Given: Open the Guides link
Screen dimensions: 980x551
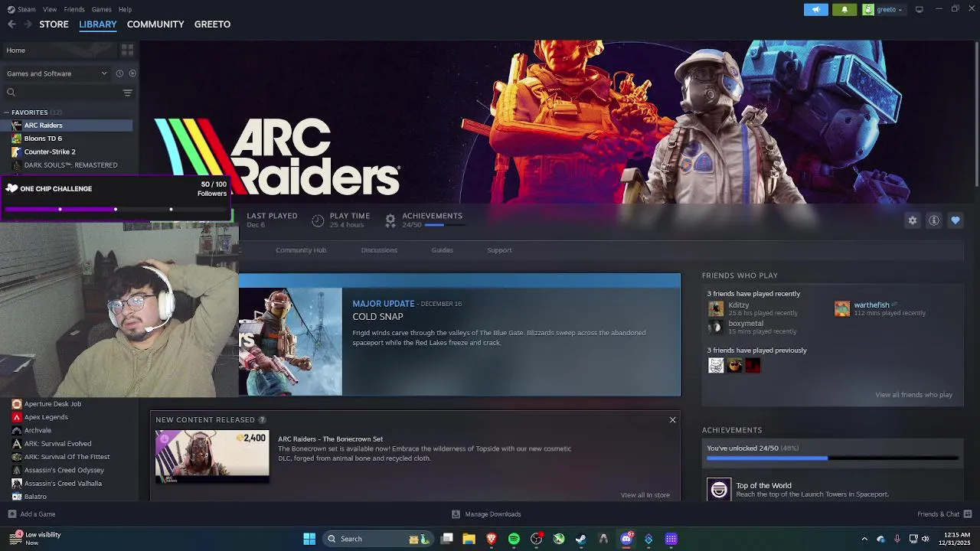Looking at the screenshot, I should tap(442, 250).
